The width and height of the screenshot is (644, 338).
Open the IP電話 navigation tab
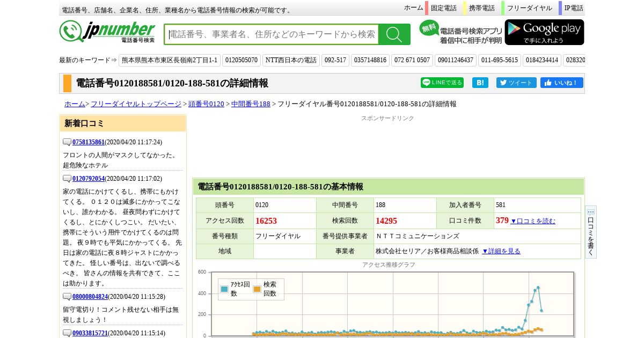[573, 8]
